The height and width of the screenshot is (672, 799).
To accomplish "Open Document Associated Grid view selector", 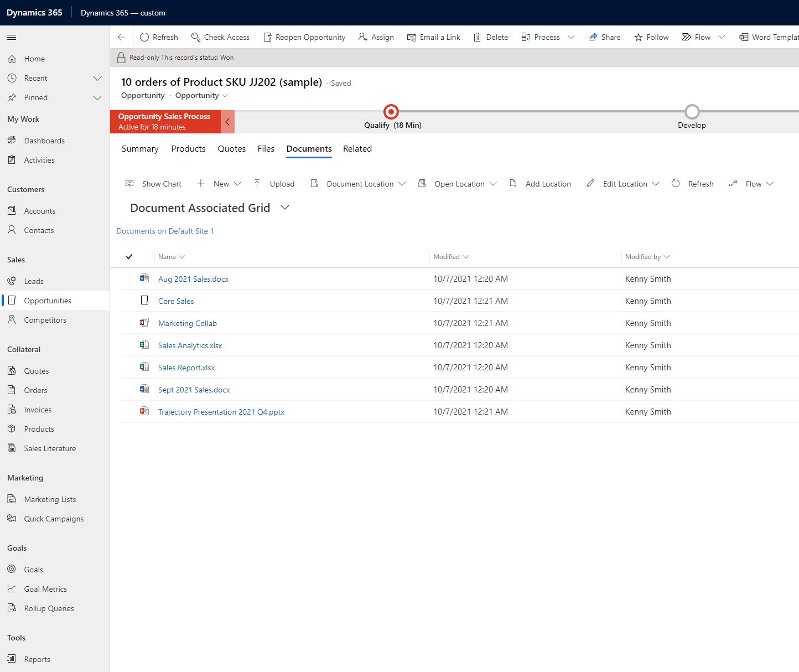I will click(285, 208).
